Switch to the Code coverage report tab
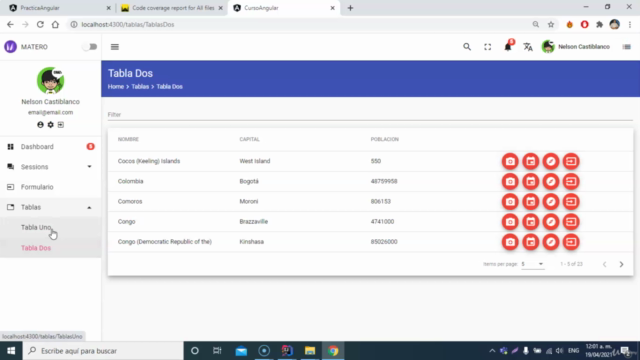The height and width of the screenshot is (360, 640). (171, 8)
